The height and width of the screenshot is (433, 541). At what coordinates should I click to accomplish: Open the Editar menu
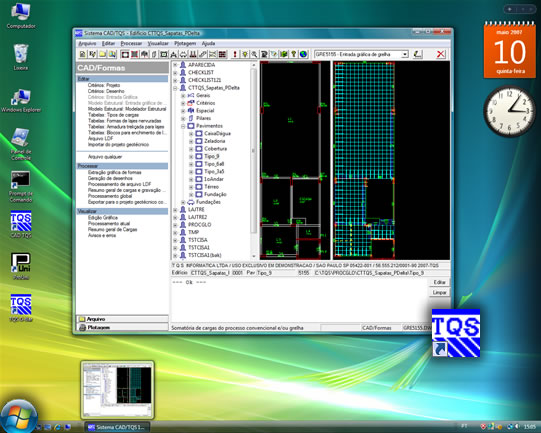pos(108,43)
